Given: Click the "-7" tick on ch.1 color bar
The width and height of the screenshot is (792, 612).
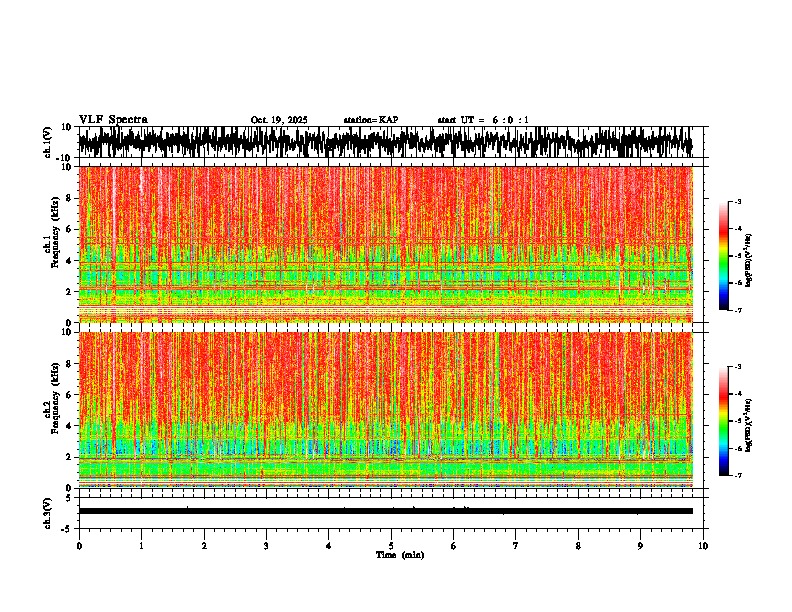Looking at the screenshot, I should click(x=737, y=310).
